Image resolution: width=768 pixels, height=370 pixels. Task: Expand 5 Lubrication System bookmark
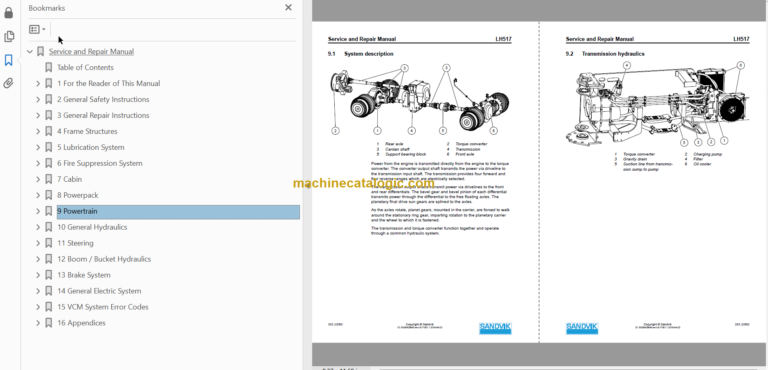[x=38, y=148]
